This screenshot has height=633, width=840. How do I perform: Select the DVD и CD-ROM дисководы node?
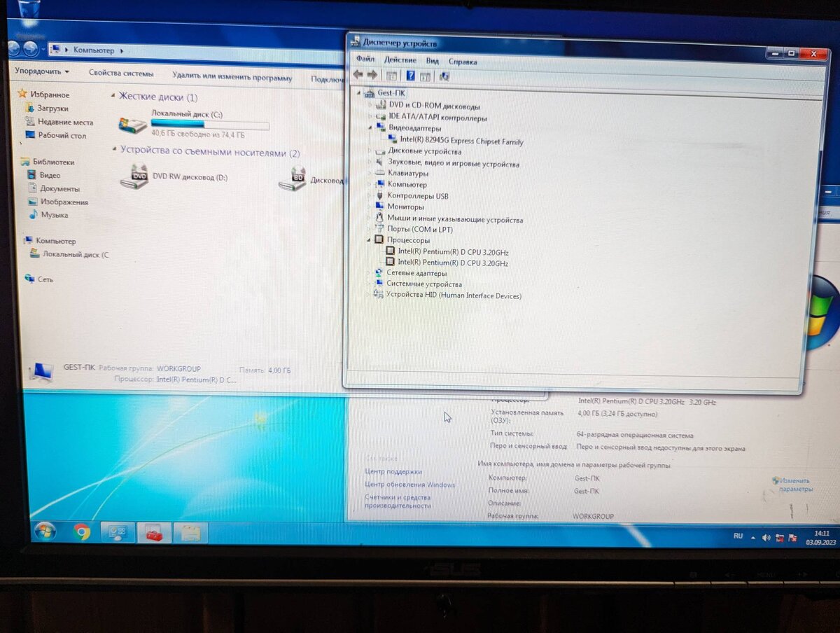pyautogui.click(x=434, y=106)
